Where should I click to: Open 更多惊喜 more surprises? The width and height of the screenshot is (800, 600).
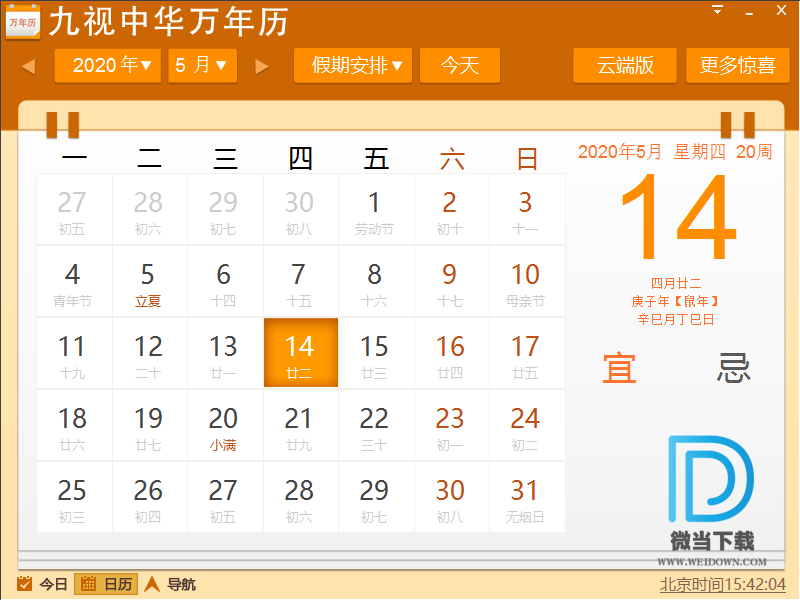[x=738, y=66]
